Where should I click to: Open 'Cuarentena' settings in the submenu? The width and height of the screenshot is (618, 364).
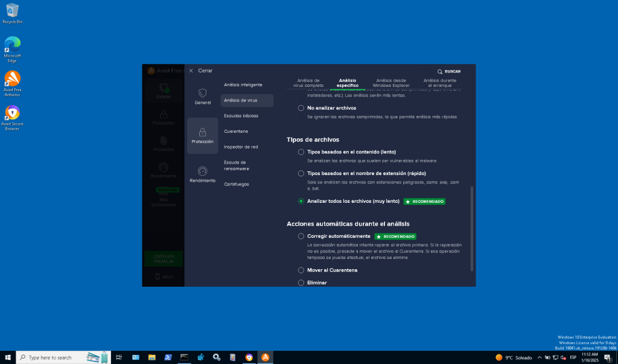coord(236,132)
